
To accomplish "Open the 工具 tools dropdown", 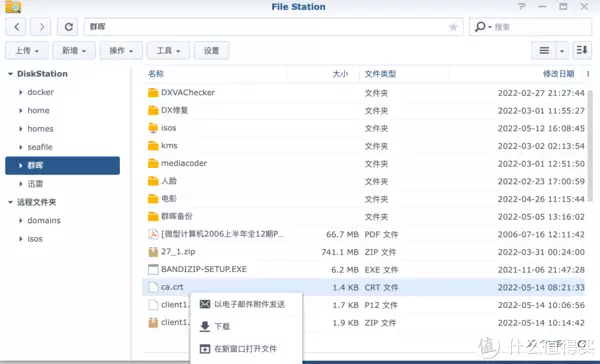I will click(168, 51).
